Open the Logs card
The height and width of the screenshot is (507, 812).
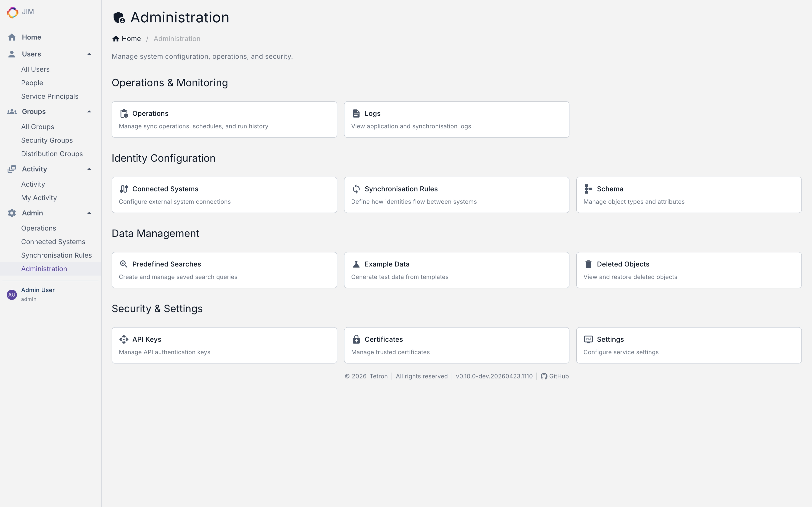pyautogui.click(x=456, y=119)
